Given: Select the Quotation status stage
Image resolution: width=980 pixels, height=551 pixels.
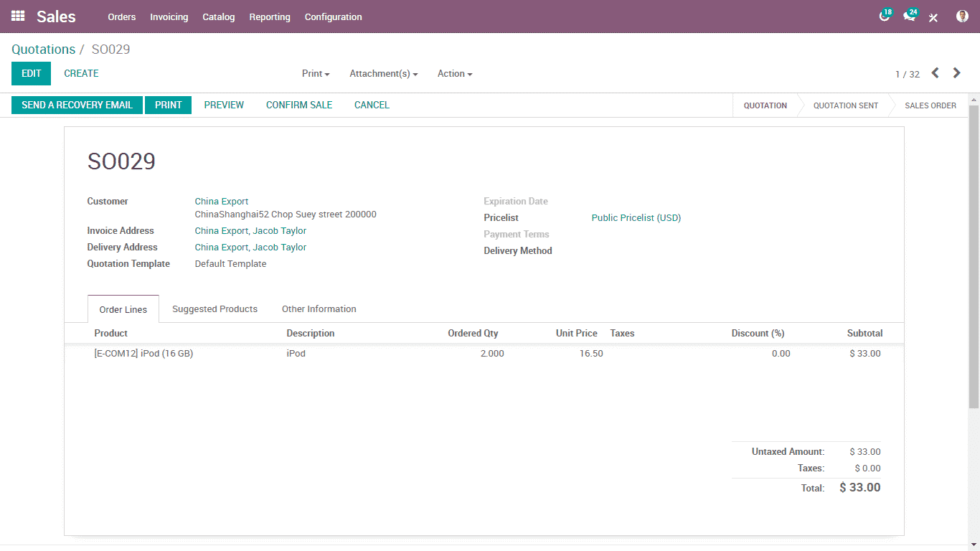Looking at the screenshot, I should pos(765,105).
